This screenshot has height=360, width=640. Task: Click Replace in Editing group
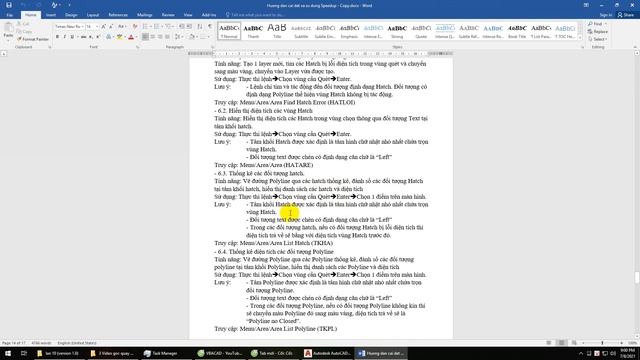[x=598, y=31]
